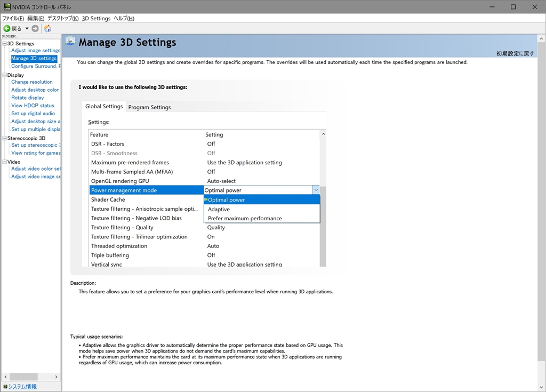
Task: Open Adjust desktop color settings
Action: click(35, 90)
